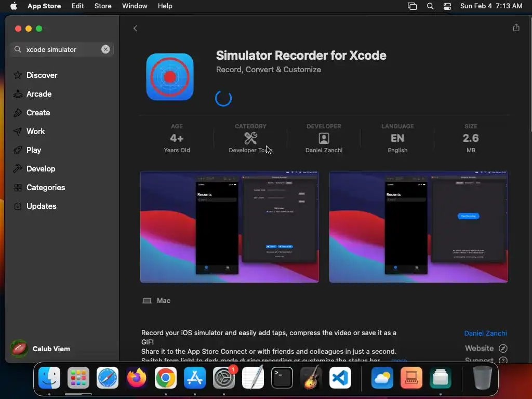Open the Store menu
Viewport: 532px width, 399px height.
click(103, 6)
